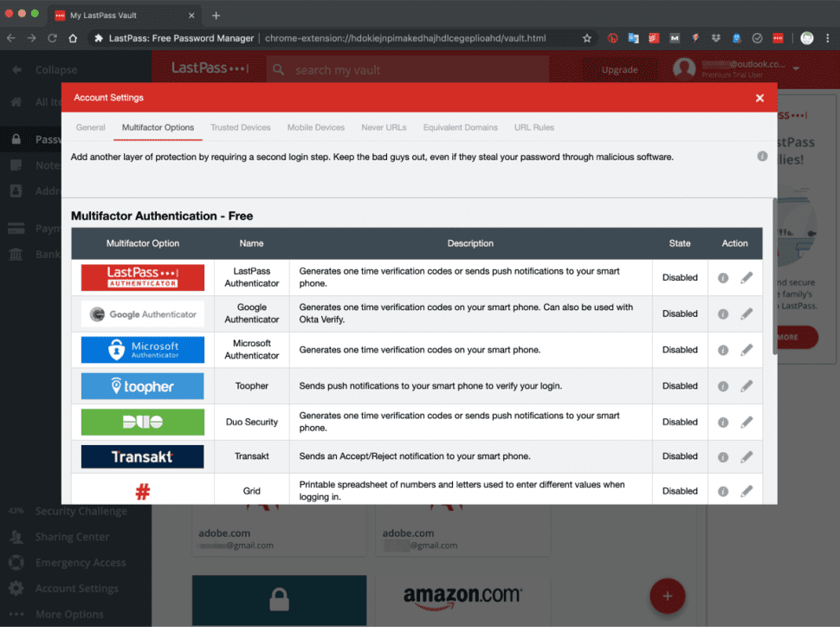
Task: Click the Google Authenticator logo
Action: (143, 314)
